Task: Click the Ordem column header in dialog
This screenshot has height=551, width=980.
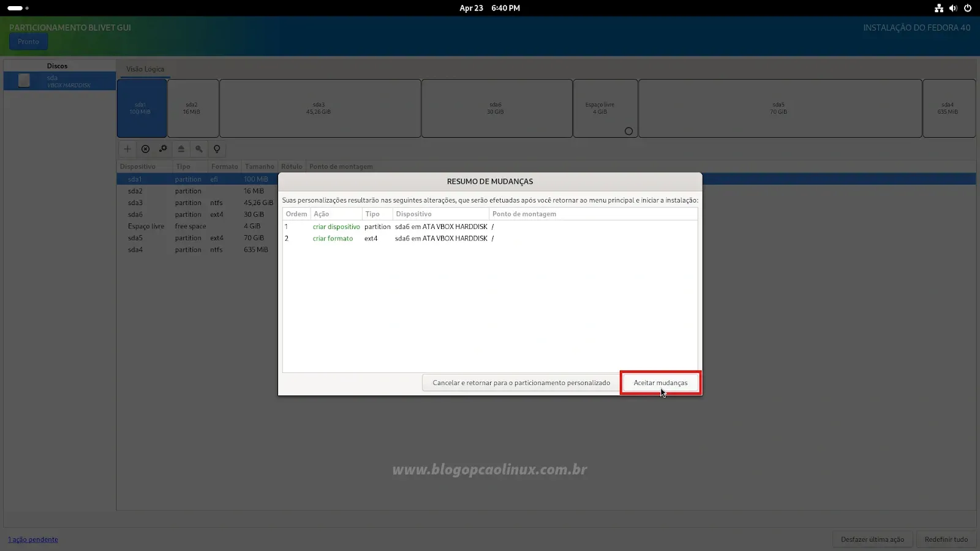Action: (296, 214)
